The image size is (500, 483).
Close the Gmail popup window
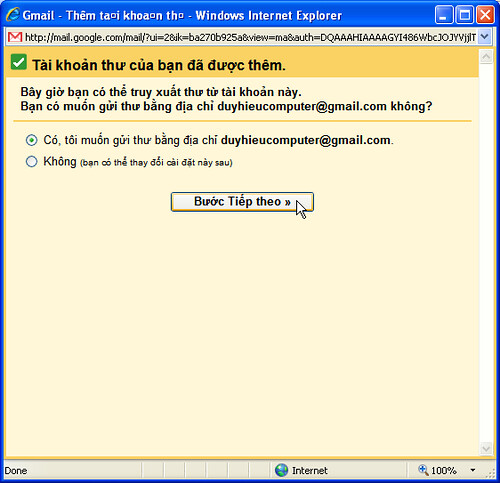point(485,15)
